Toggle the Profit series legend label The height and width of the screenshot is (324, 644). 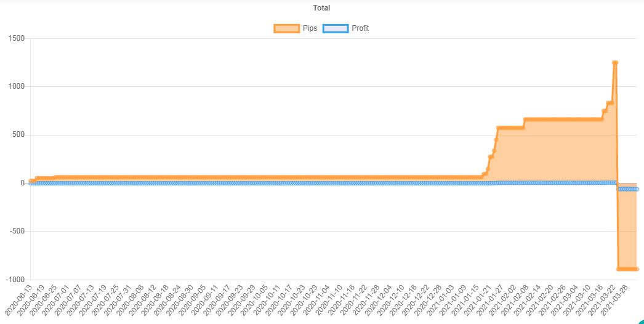[x=360, y=28]
